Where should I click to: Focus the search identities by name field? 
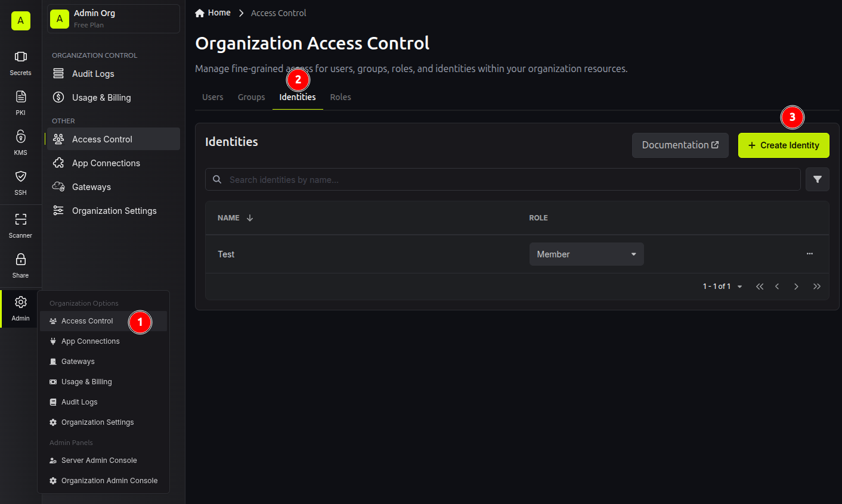[503, 179]
